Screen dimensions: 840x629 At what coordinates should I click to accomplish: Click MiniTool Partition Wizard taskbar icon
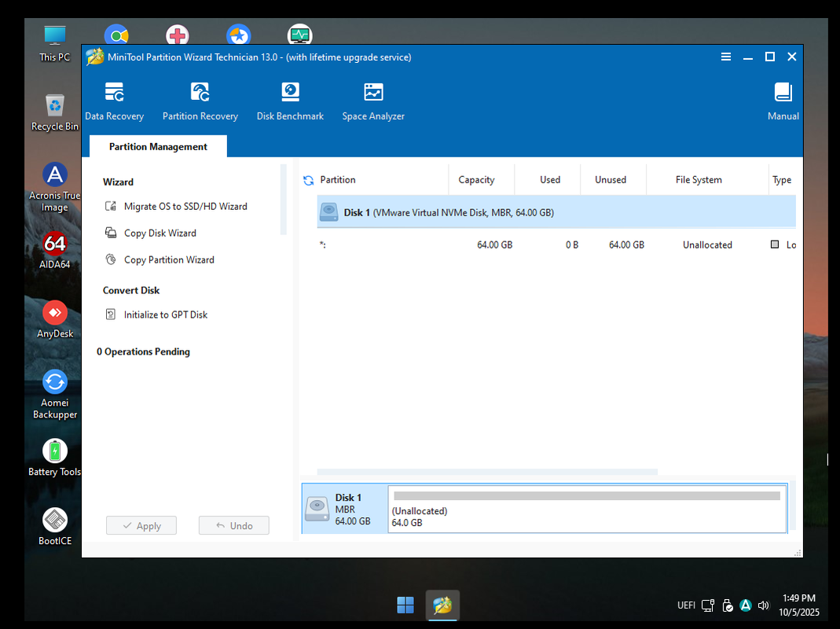point(442,605)
